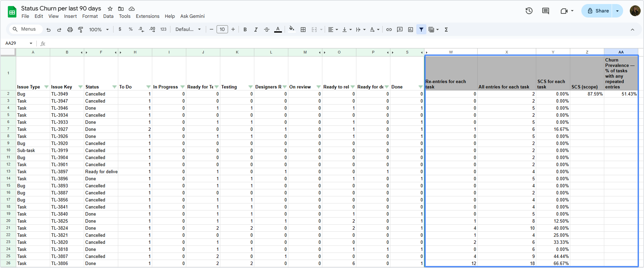This screenshot has height=268, width=644.
Task: Open the Insert menu
Action: tap(70, 16)
